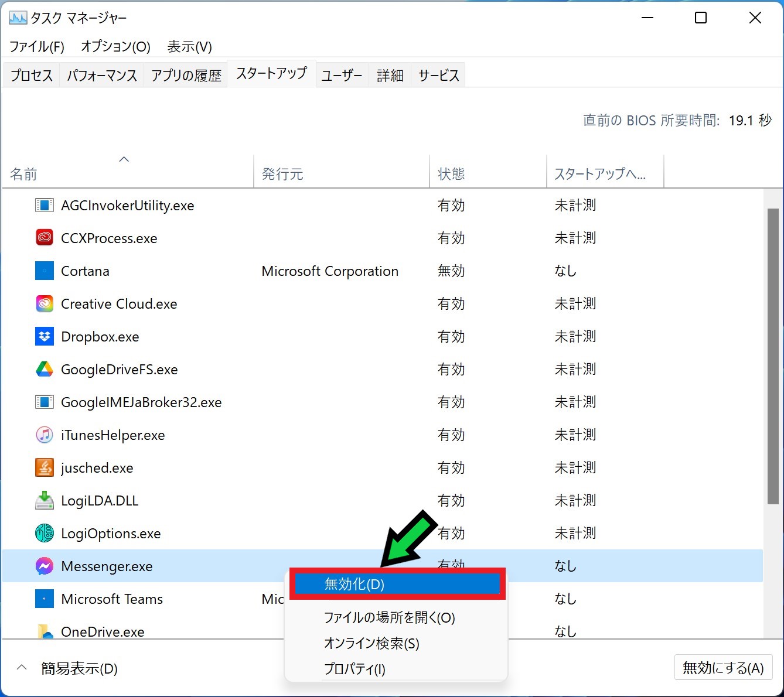Open the 表示(V) menu
The width and height of the screenshot is (784, 697).
click(189, 46)
